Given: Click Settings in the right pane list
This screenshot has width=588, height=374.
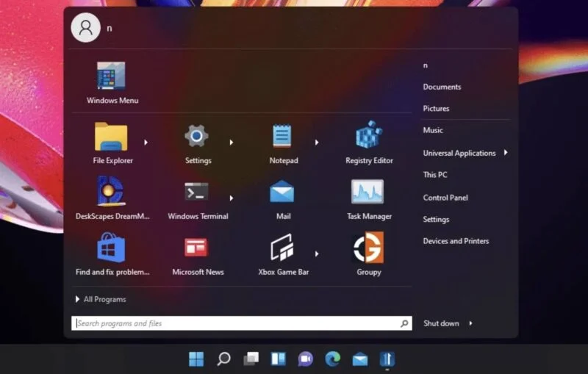Looking at the screenshot, I should (436, 220).
